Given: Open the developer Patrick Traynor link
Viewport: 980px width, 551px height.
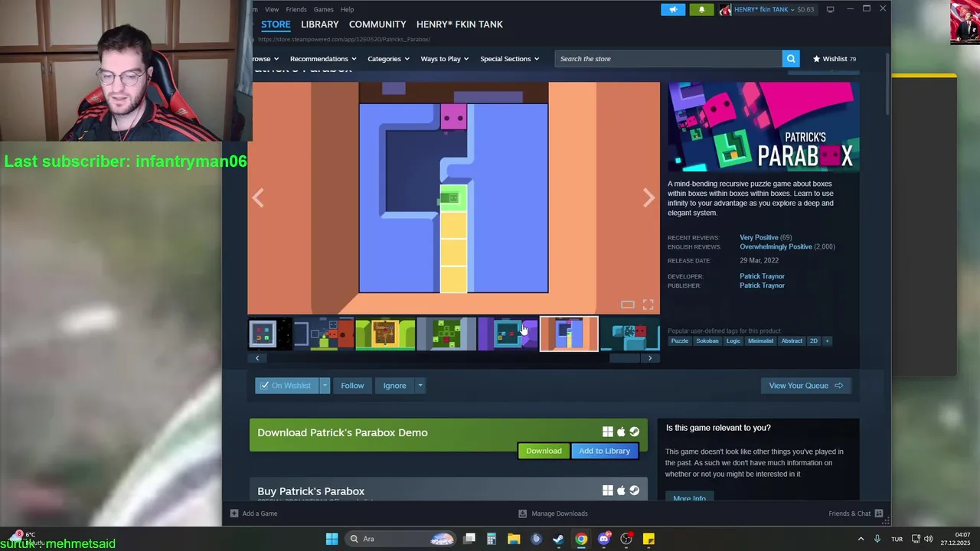Looking at the screenshot, I should (x=762, y=276).
